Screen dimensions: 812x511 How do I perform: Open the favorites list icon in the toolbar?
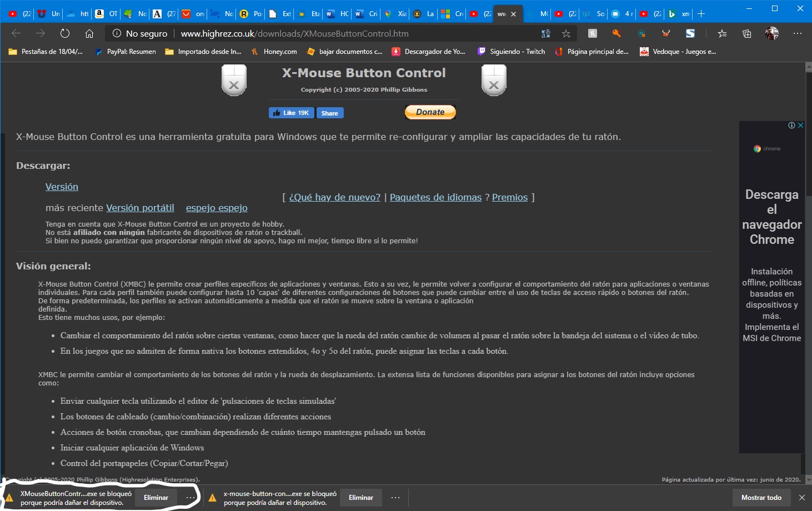click(x=722, y=33)
